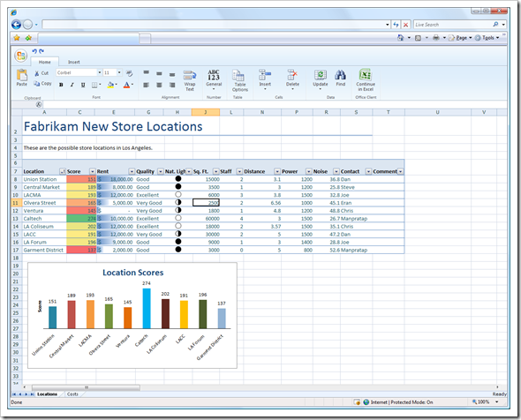Image resolution: width=521 pixels, height=420 pixels.
Task: Click the browser forward button
Action: pyautogui.click(x=28, y=25)
